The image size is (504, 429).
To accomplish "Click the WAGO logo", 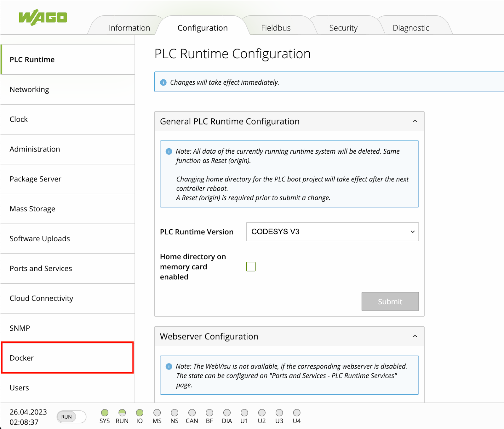I will click(x=43, y=17).
